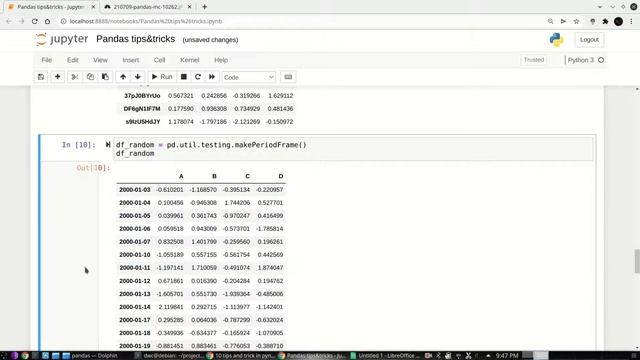Image resolution: width=640 pixels, height=360 pixels.
Task: Open the cell type Code dropdown
Action: [x=249, y=77]
